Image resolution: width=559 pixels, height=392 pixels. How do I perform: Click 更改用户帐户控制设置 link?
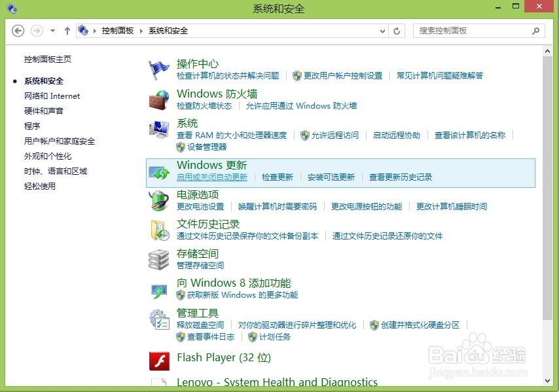[x=343, y=75]
